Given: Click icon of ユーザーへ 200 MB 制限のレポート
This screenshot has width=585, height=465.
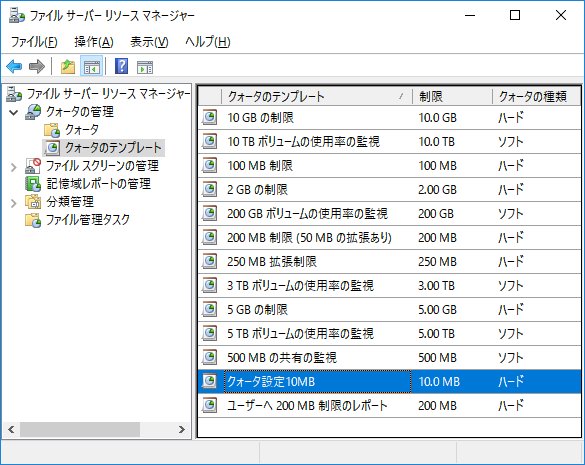Looking at the screenshot, I should click(x=209, y=405).
